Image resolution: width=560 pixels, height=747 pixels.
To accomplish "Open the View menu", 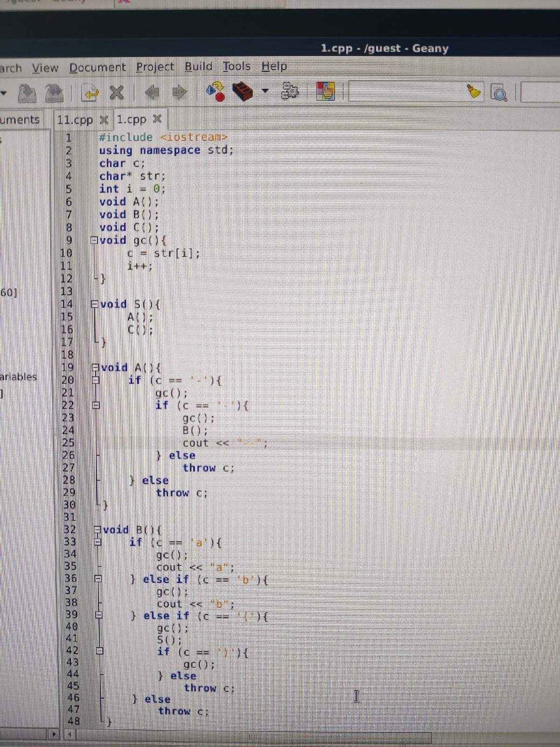I will point(45,68).
